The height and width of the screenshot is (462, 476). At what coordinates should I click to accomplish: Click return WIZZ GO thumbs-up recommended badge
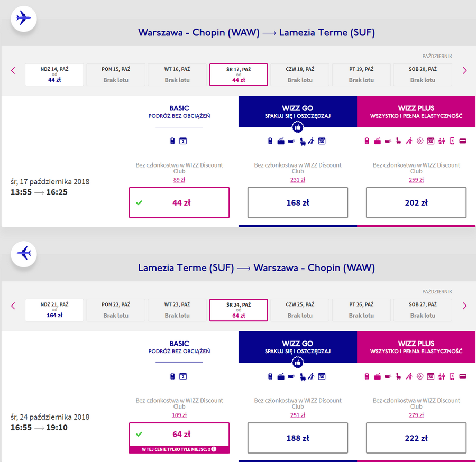click(297, 363)
